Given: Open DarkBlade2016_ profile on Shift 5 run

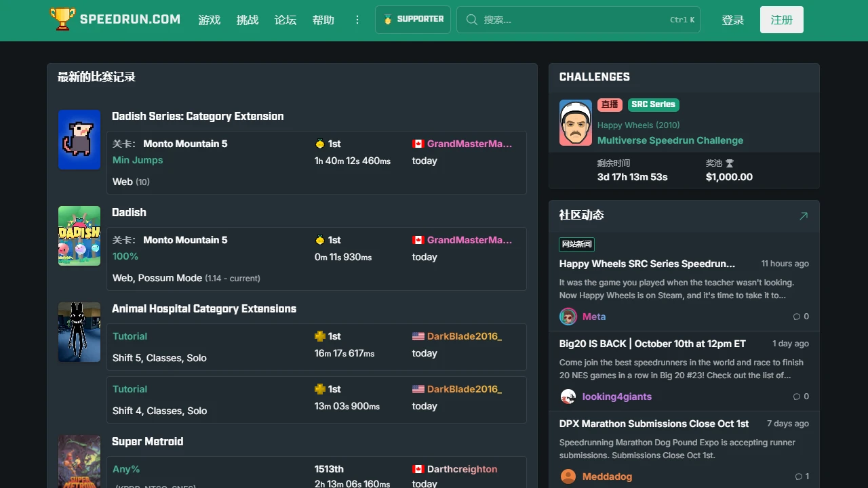Looking at the screenshot, I should (465, 336).
